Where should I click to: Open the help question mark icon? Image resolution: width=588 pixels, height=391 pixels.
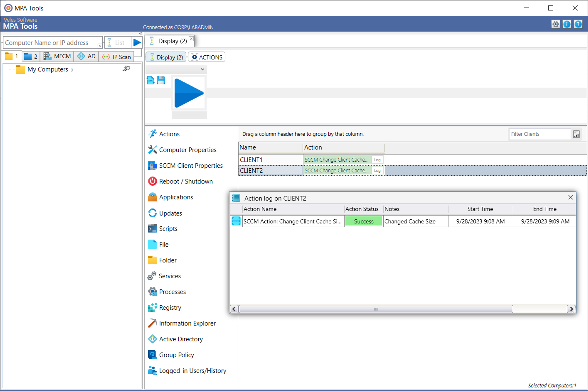pyautogui.click(x=578, y=24)
